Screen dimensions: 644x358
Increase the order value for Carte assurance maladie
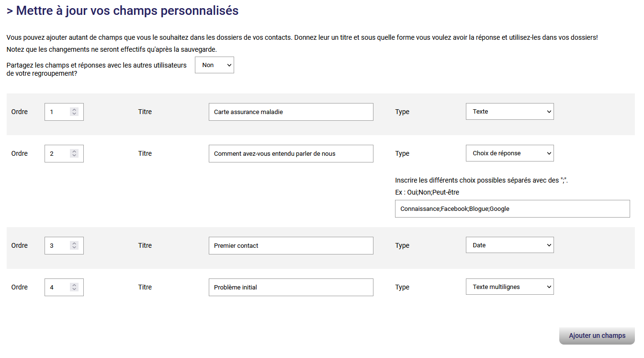(74, 110)
